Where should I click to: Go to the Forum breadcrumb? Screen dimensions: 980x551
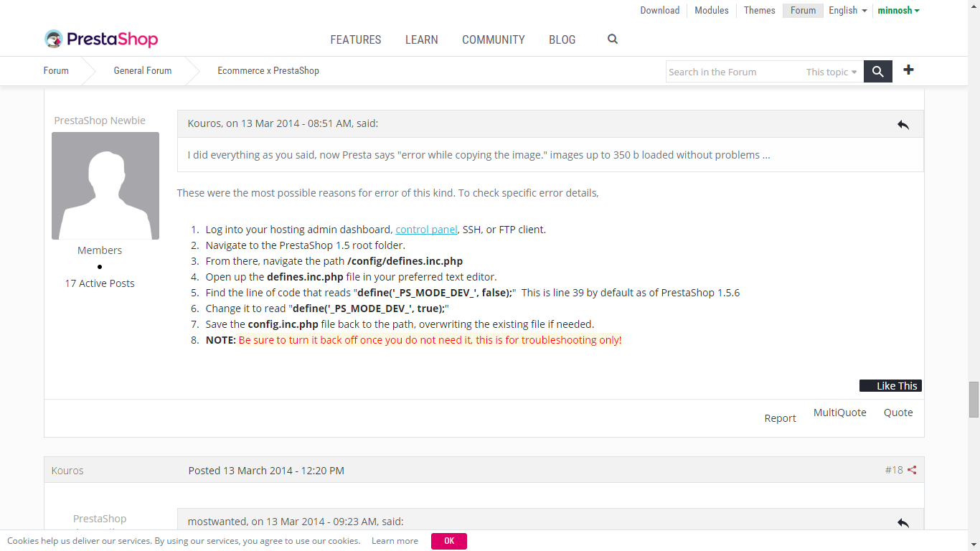pyautogui.click(x=56, y=70)
